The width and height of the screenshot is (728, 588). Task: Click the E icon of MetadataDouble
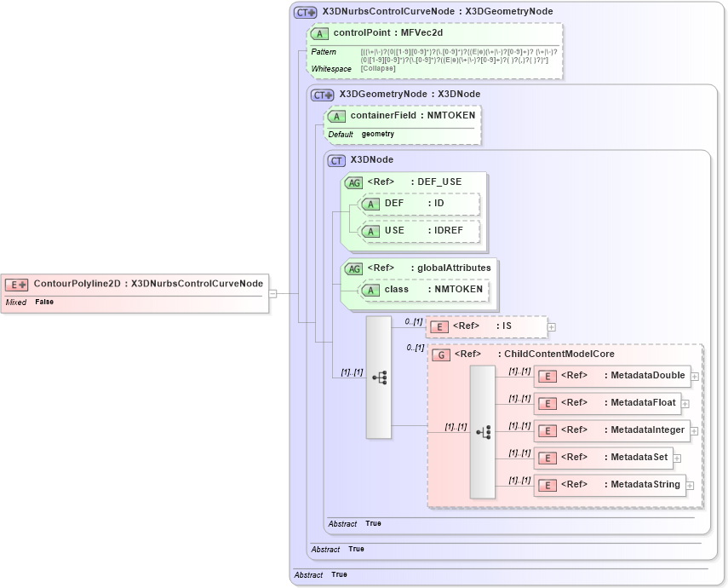pos(547,377)
